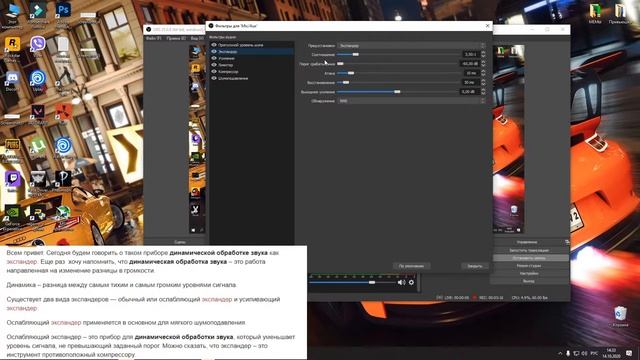640x360 pixels.
Task: Toggle visibility of the Компрессор filter
Action: [x=214, y=71]
